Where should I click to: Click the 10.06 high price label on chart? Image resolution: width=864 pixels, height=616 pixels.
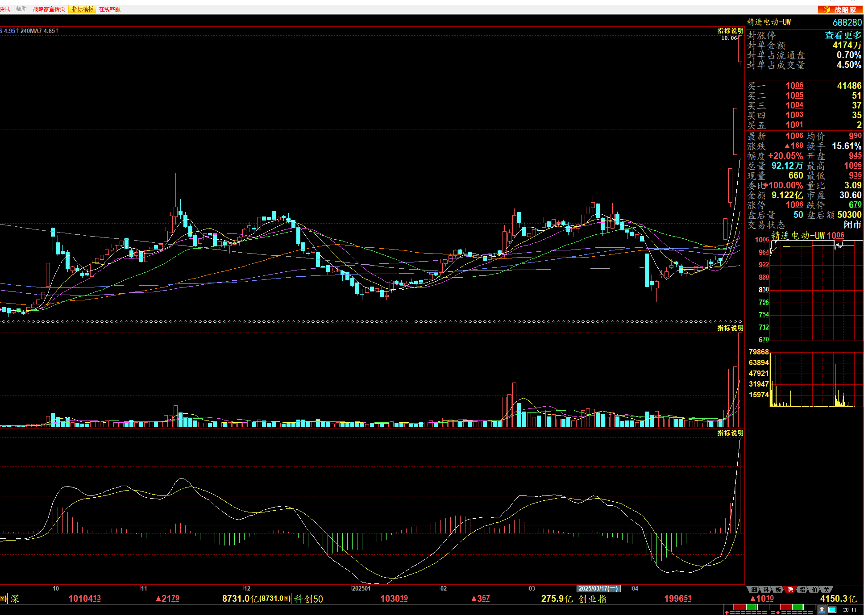[729, 38]
